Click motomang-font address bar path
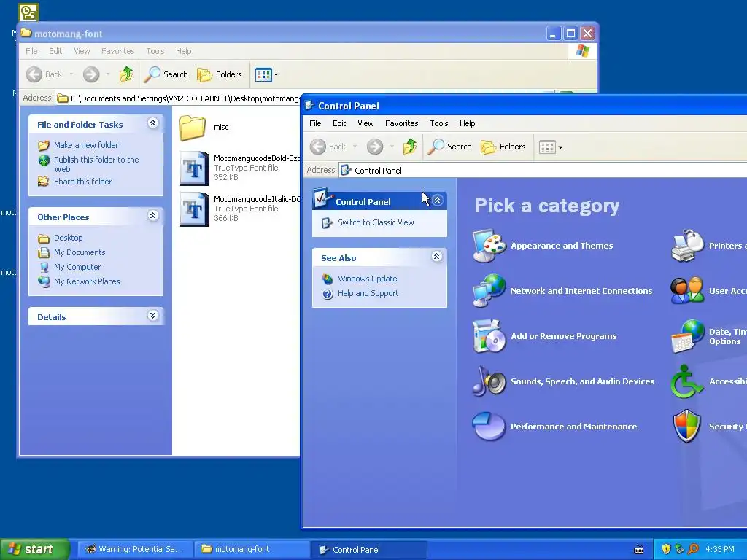The width and height of the screenshot is (747, 560). (185, 98)
